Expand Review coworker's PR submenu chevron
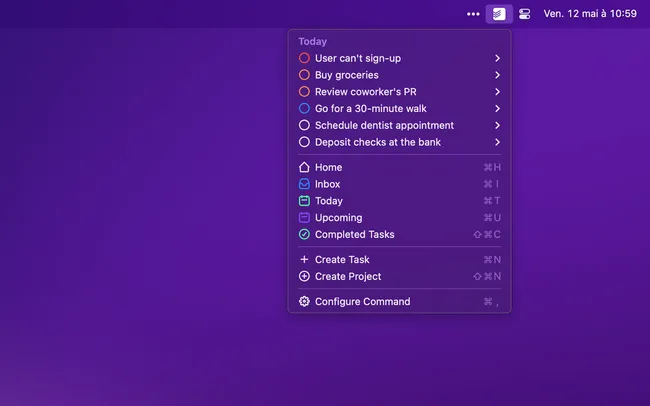650x406 pixels. (497, 92)
